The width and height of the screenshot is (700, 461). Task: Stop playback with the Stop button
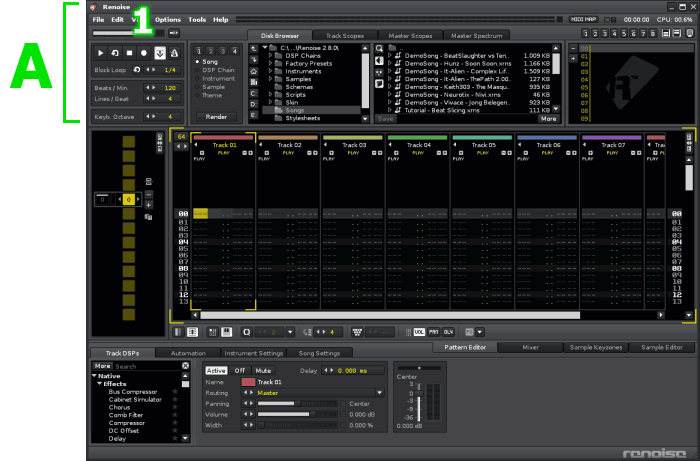[x=129, y=53]
